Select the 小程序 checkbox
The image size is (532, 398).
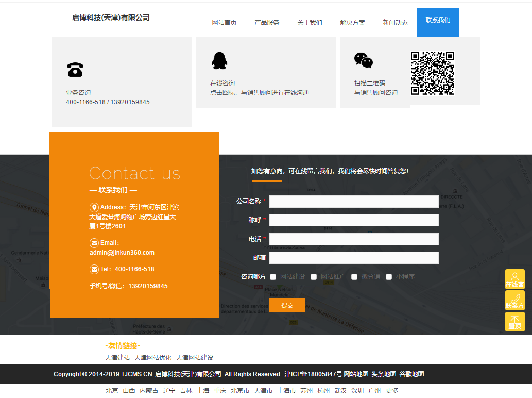click(x=389, y=277)
